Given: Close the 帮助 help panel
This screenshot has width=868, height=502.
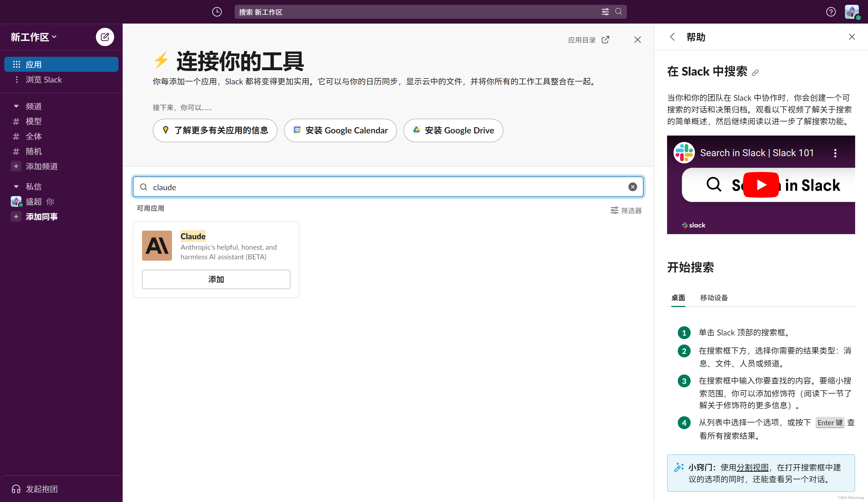Looking at the screenshot, I should pos(852,37).
